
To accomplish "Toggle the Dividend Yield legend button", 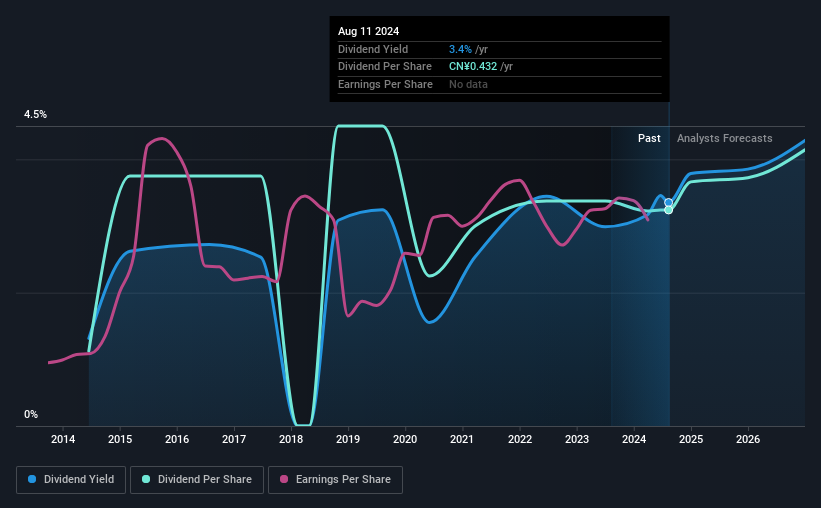I will tap(71, 480).
